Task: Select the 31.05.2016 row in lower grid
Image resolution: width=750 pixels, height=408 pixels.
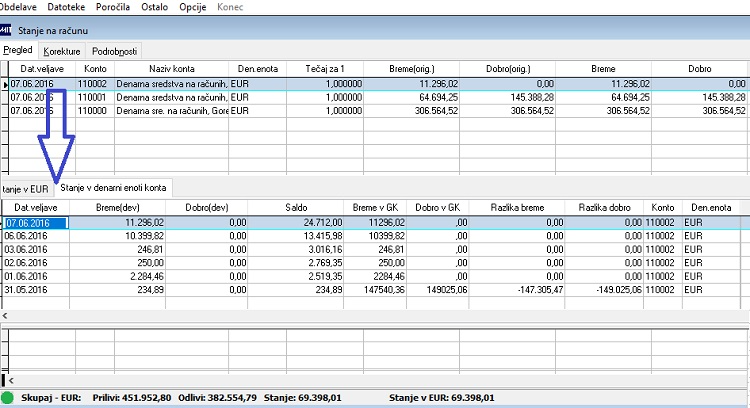Action: coord(371,289)
